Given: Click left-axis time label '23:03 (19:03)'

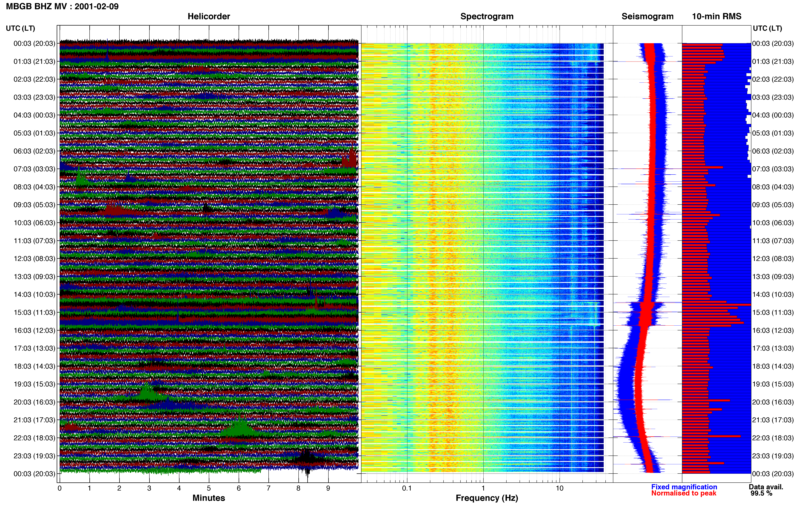Looking at the screenshot, I should coord(34,456).
